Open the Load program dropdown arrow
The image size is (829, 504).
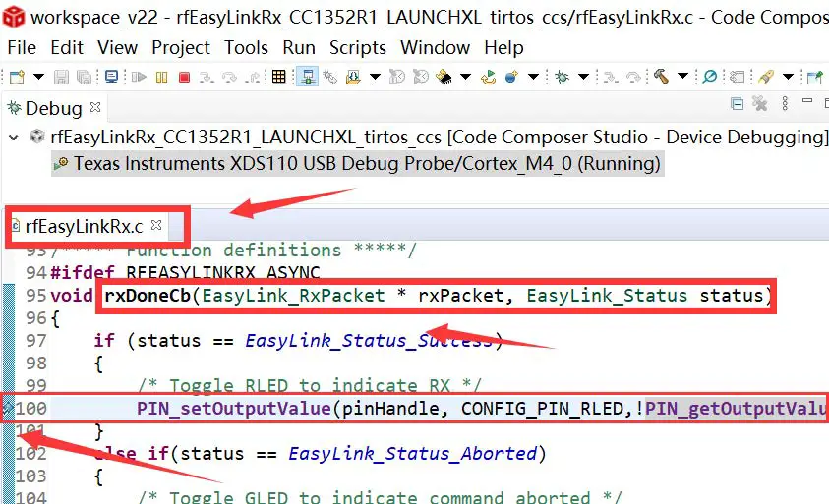coord(375,78)
